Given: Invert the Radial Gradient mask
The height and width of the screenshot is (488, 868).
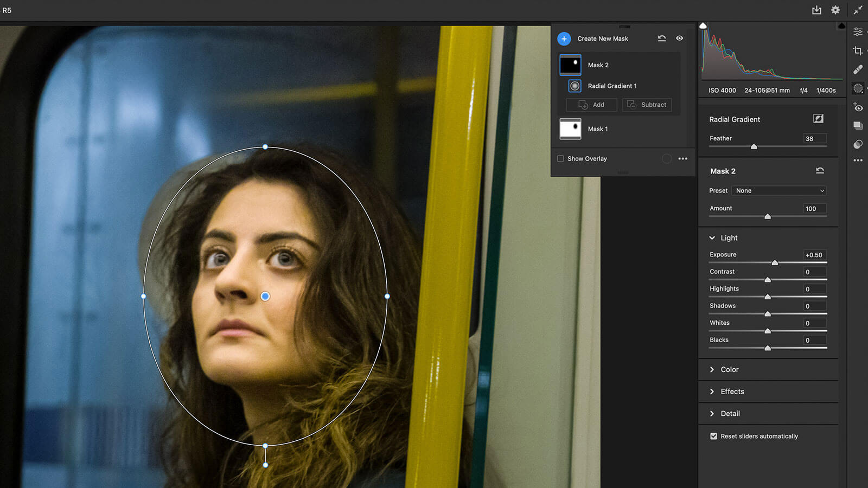Looking at the screenshot, I should click(818, 119).
